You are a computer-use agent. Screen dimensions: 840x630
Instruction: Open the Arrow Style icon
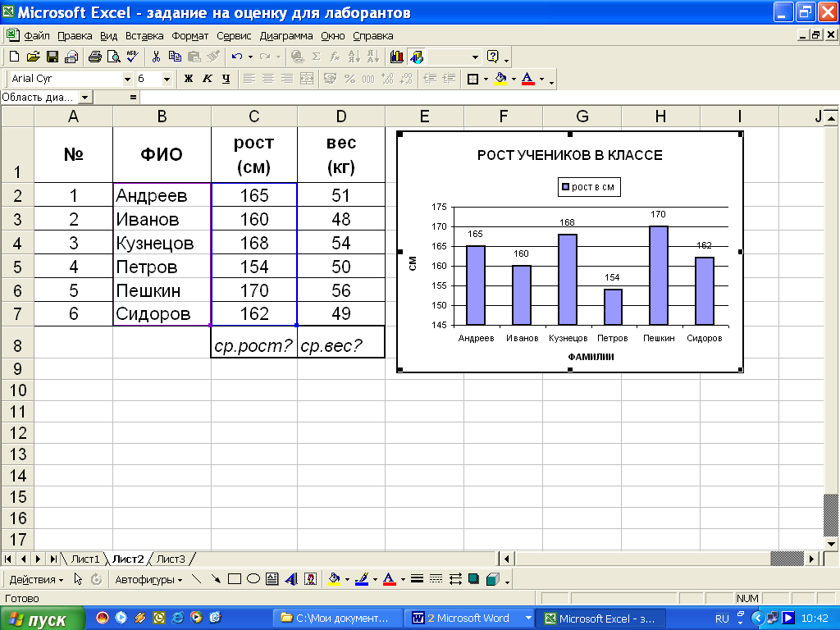(455, 579)
